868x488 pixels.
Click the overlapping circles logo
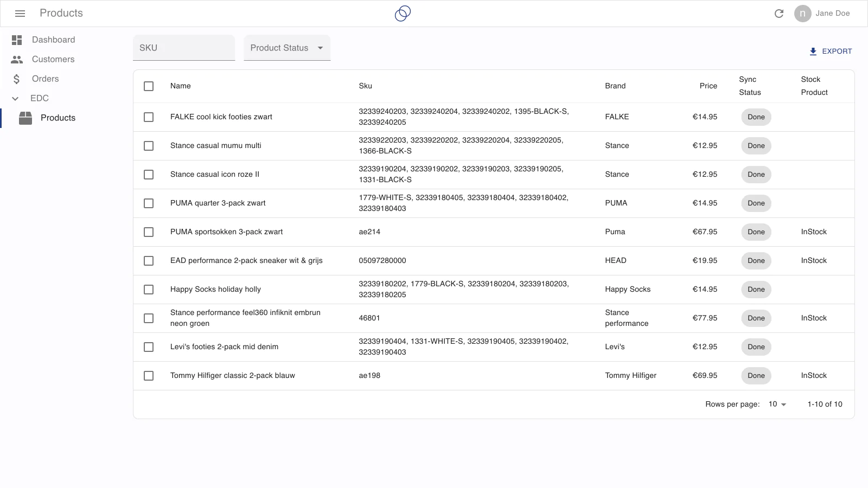[x=403, y=14]
